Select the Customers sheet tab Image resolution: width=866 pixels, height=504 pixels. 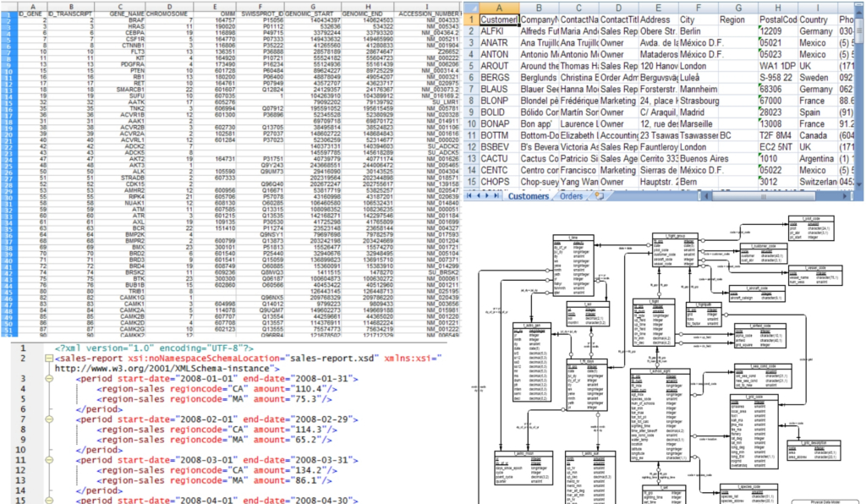530,195
